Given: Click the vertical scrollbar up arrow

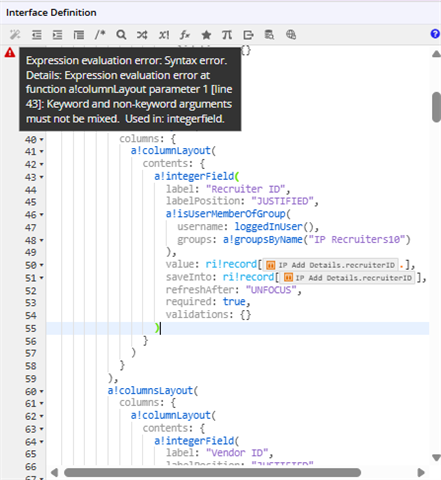Looking at the screenshot, I should point(436,54).
